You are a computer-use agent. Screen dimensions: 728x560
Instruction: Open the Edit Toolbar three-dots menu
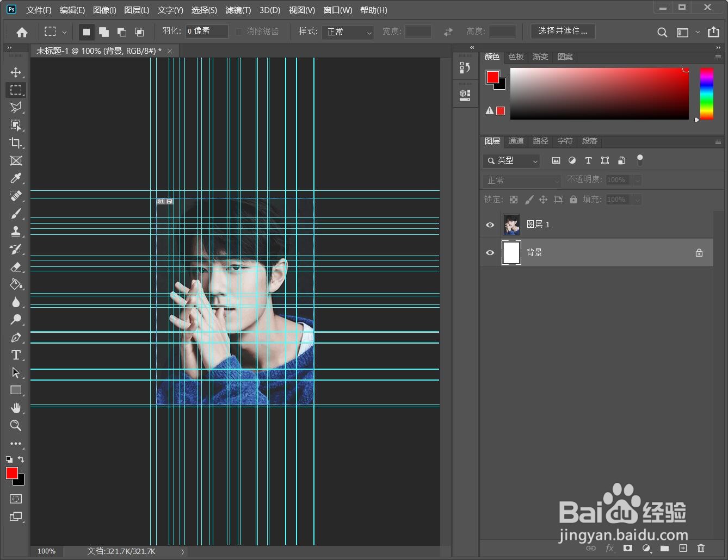(x=16, y=444)
